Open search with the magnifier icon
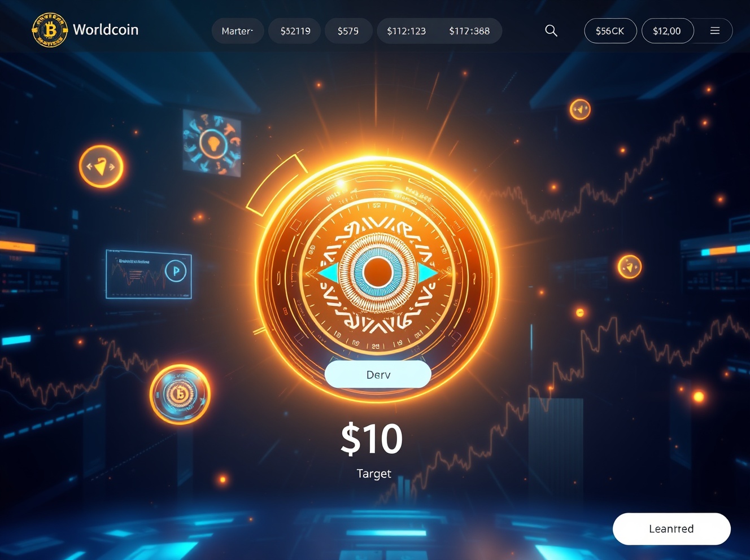 [551, 31]
